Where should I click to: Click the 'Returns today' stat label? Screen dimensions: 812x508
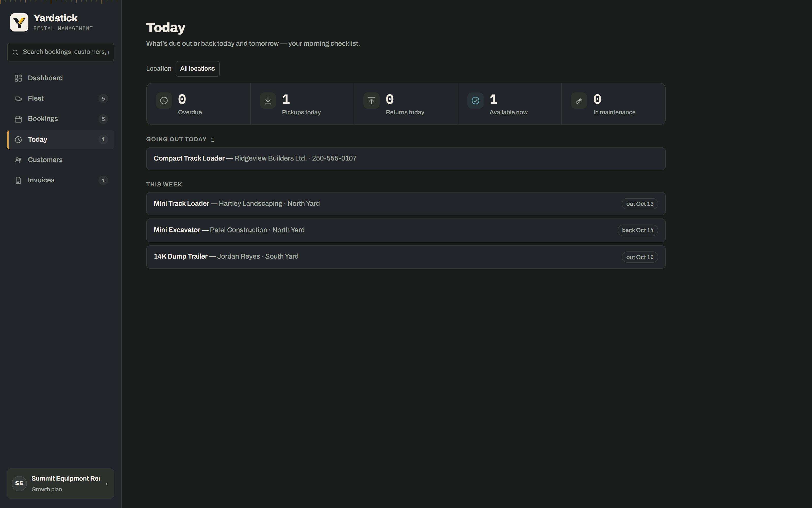[405, 113]
